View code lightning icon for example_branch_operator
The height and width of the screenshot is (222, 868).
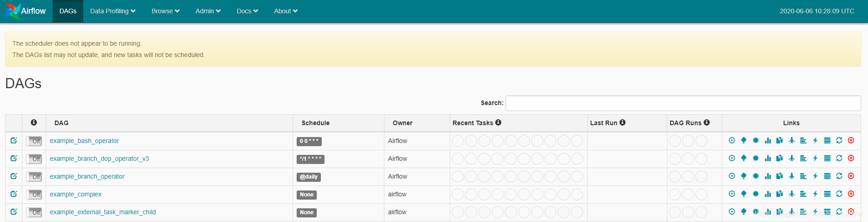coord(815,176)
